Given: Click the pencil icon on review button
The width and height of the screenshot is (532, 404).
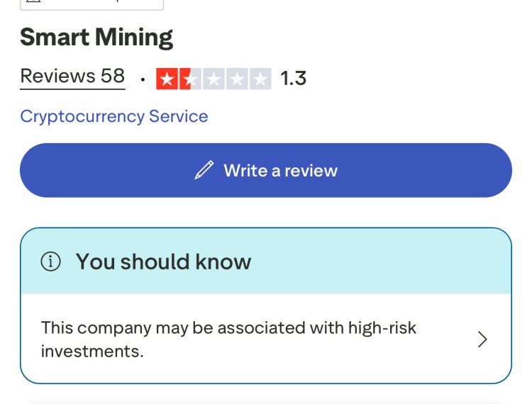Looking at the screenshot, I should 204,170.
